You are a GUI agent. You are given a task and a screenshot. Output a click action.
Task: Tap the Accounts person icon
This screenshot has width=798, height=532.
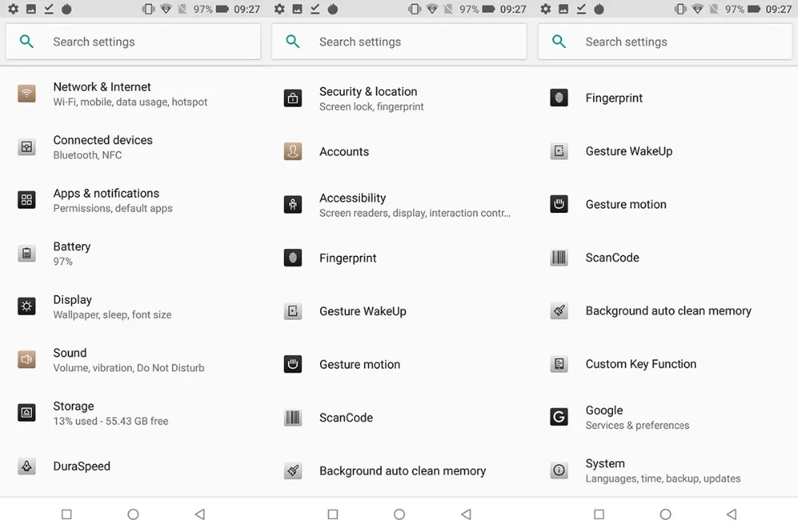(293, 152)
